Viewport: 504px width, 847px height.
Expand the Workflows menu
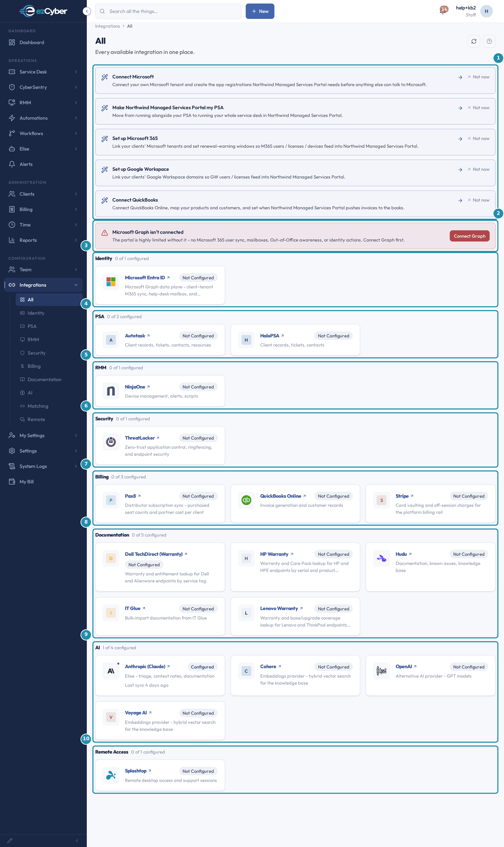pos(43,134)
